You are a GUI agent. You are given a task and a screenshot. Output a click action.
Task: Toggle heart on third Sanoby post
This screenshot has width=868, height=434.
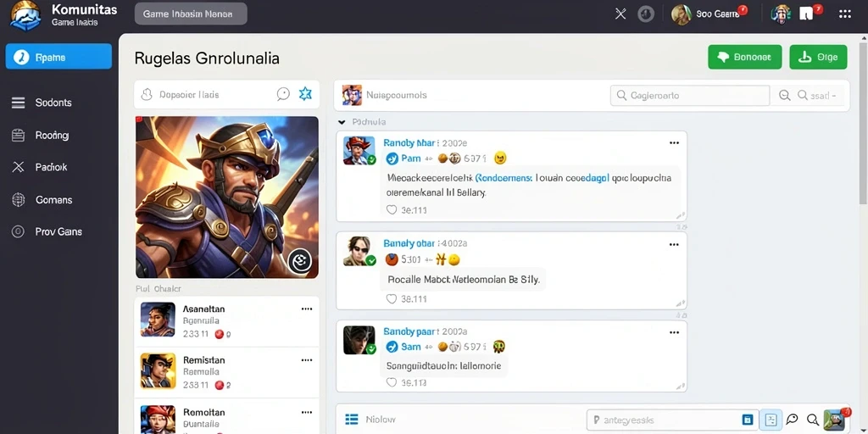[392, 382]
